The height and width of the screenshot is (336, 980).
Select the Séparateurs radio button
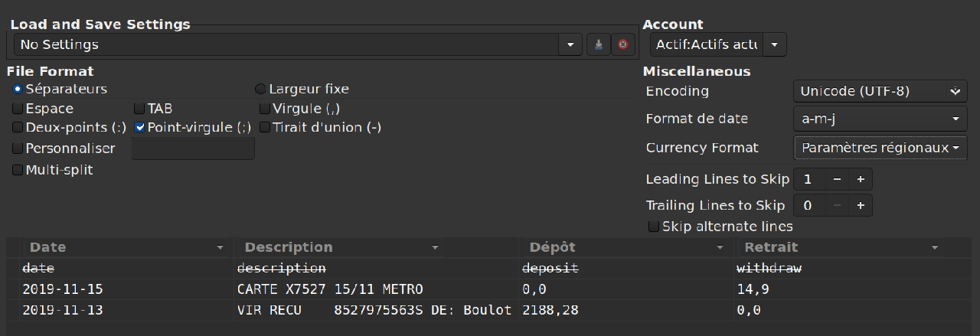pyautogui.click(x=18, y=89)
